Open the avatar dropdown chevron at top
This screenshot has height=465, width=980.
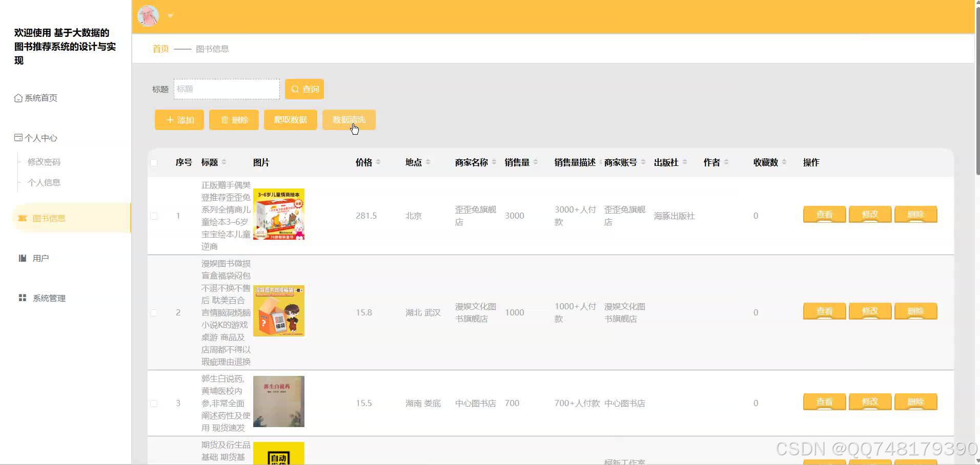point(171,15)
